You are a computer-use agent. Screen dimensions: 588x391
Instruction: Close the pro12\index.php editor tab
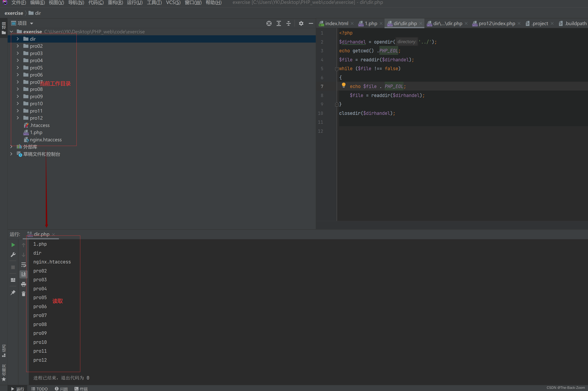[x=519, y=23]
